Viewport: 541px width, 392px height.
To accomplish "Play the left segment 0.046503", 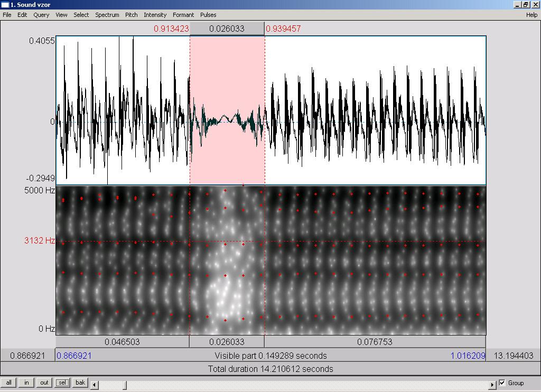I will 123,342.
